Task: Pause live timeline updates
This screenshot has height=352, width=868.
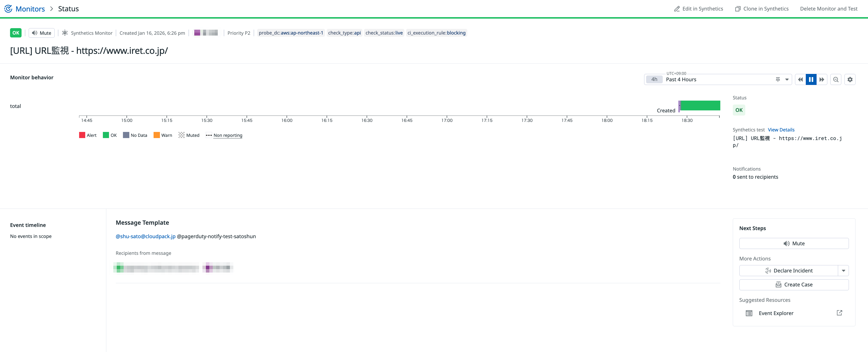Action: tap(811, 80)
